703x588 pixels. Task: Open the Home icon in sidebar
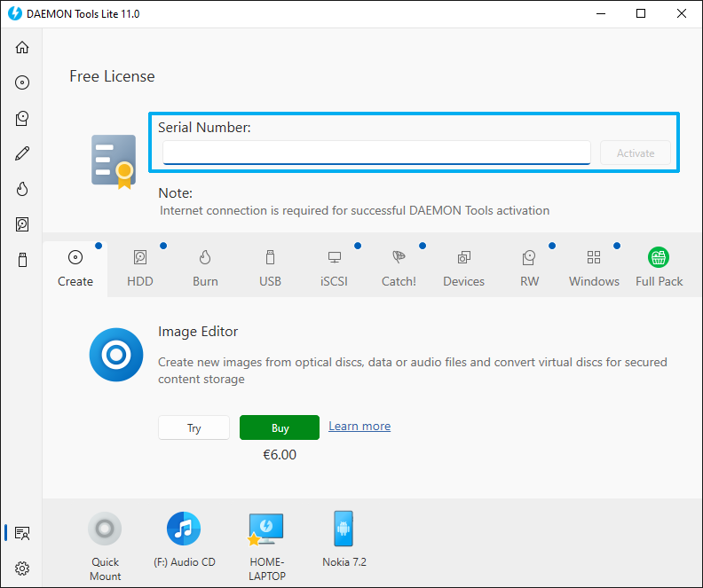[x=22, y=48]
